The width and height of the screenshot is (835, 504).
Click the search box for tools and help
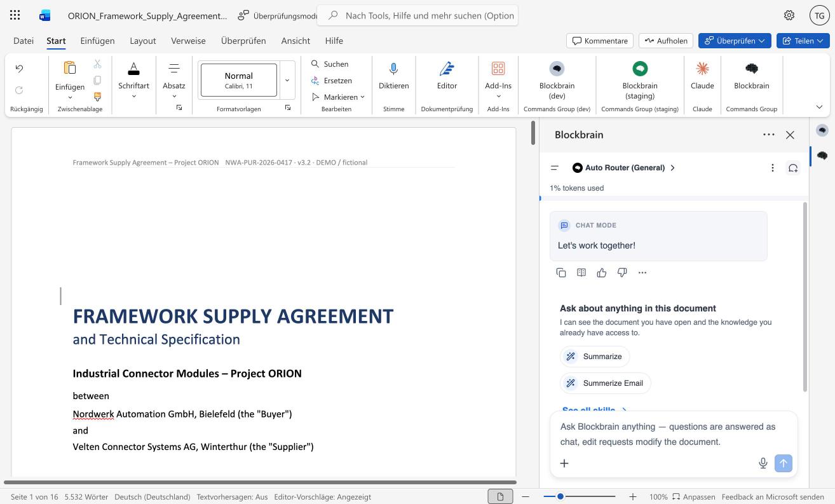pos(418,15)
